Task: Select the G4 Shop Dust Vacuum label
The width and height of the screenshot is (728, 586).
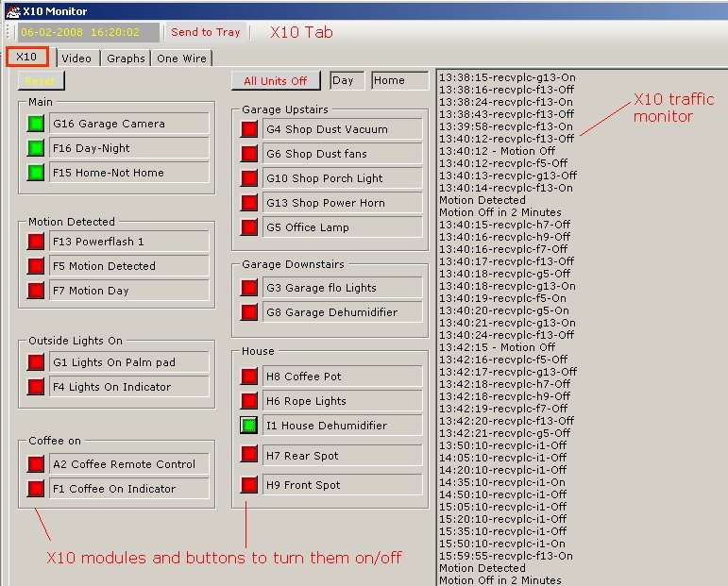Action: (x=343, y=129)
